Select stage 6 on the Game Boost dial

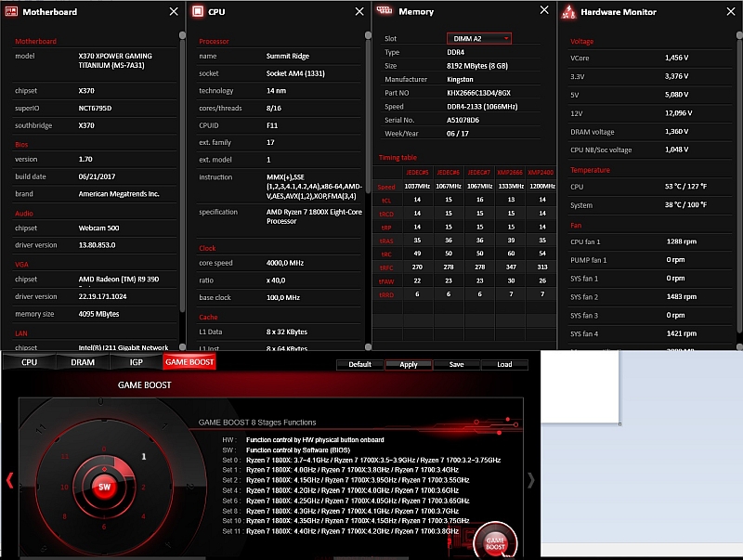tap(104, 527)
